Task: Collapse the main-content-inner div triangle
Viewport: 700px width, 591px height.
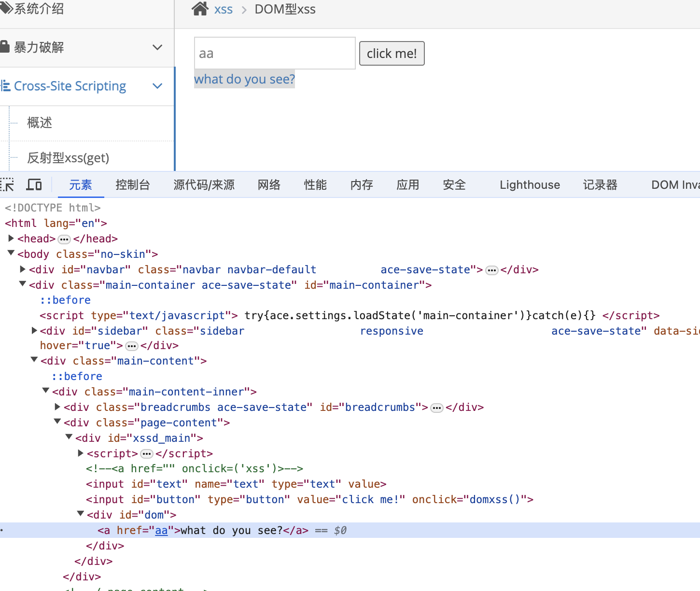Action: (x=46, y=391)
